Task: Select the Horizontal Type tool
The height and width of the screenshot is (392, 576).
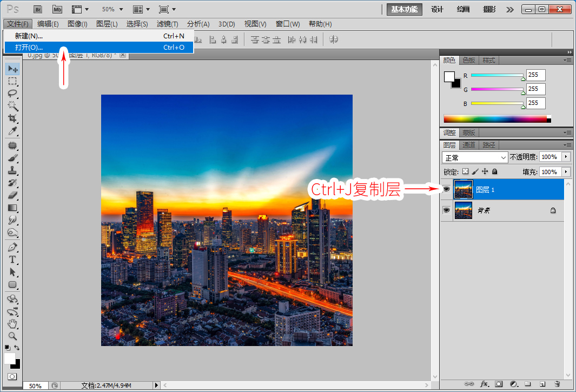Action: 12,260
